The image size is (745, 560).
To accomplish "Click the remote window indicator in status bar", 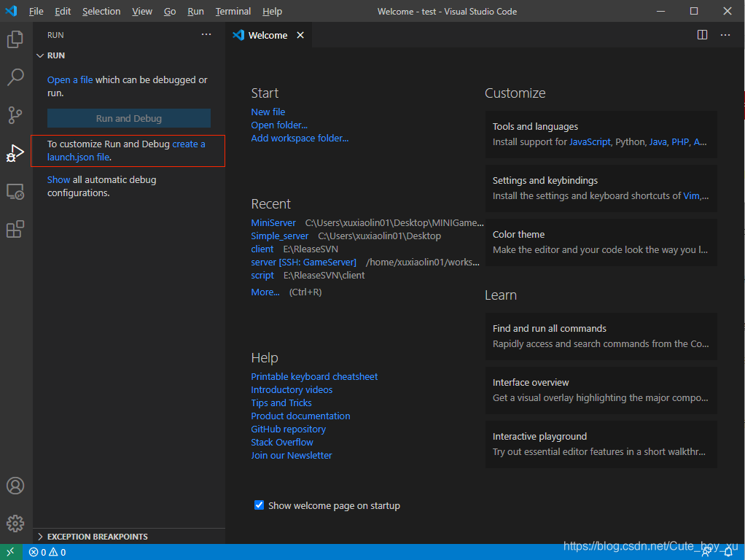I will pyautogui.click(x=11, y=552).
